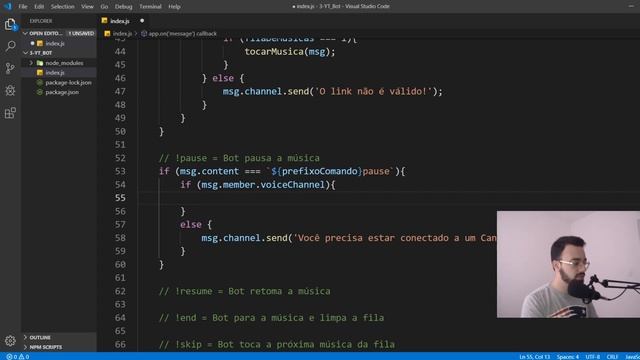Click app.on('message') callback breadcrumb
The image size is (640, 360).
(x=182, y=34)
